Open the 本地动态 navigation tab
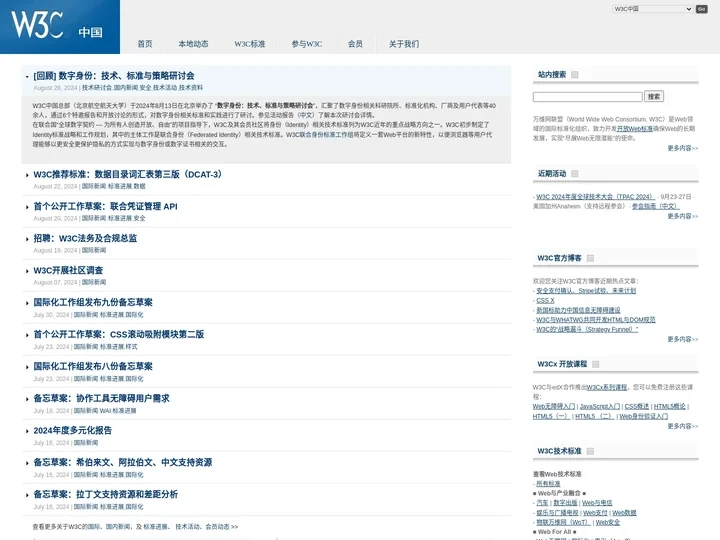 193,44
